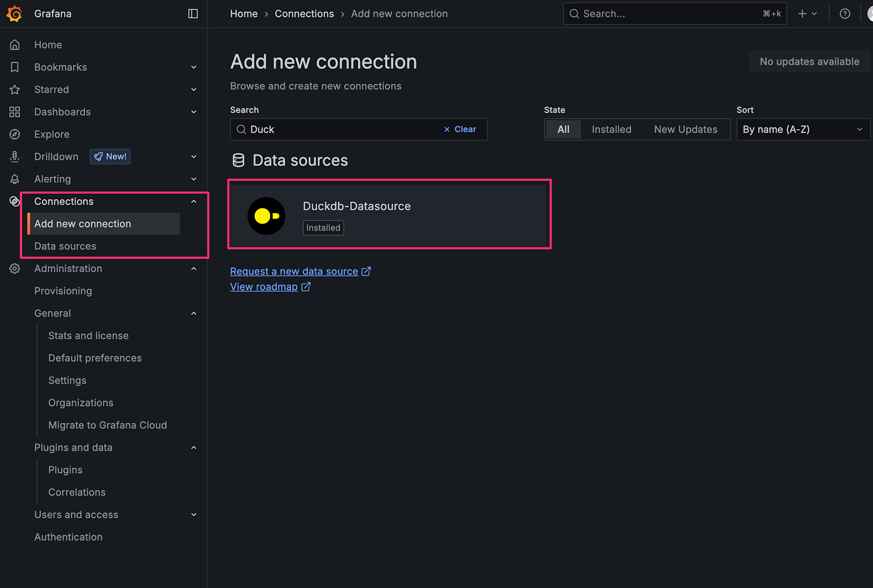The image size is (873, 588).
Task: Collapse the General section chevron
Action: pyautogui.click(x=194, y=313)
